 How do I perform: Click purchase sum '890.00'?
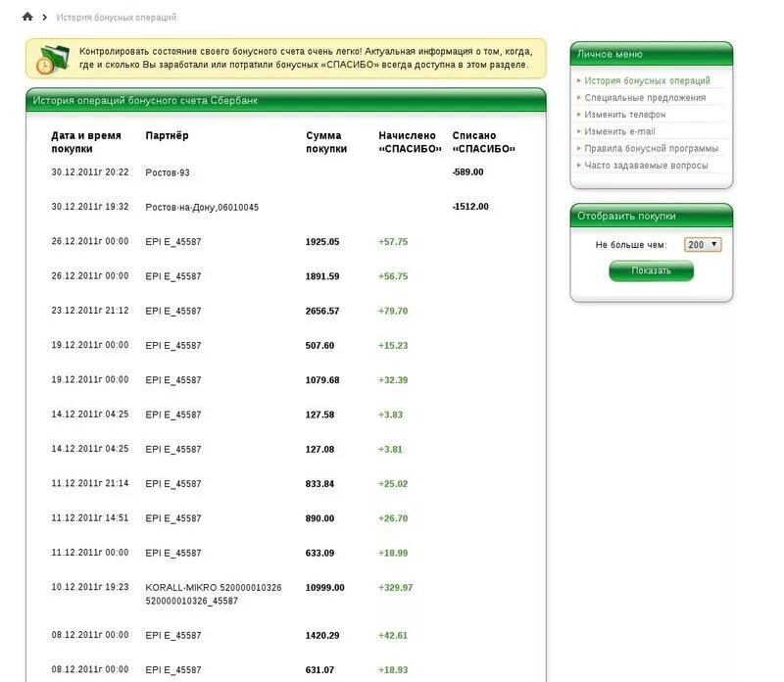coord(320,518)
